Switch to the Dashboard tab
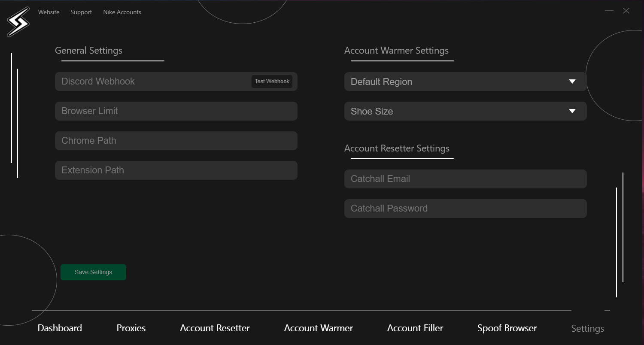 pos(60,328)
